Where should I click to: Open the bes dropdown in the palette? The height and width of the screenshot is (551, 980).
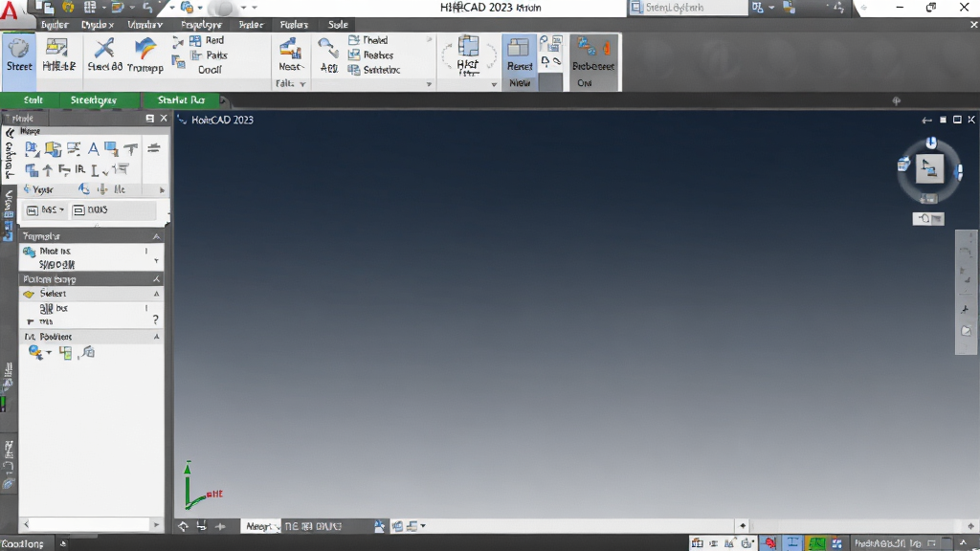(x=45, y=209)
